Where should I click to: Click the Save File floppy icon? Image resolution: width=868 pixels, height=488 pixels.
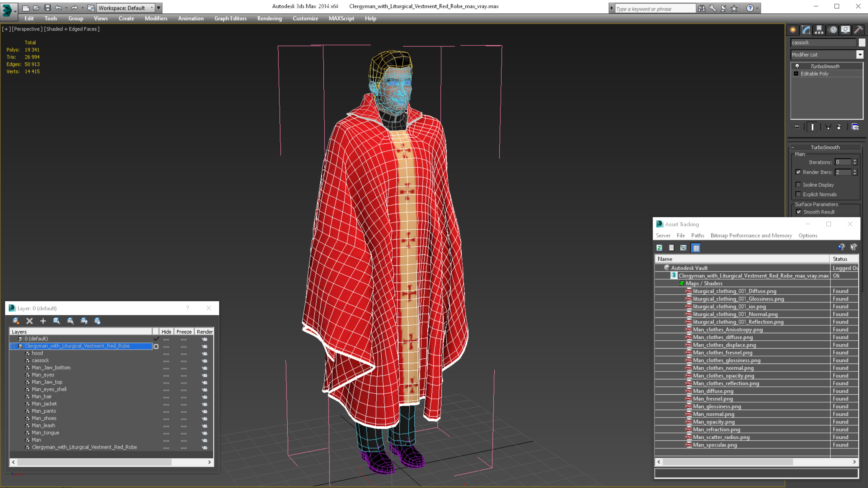click(48, 8)
